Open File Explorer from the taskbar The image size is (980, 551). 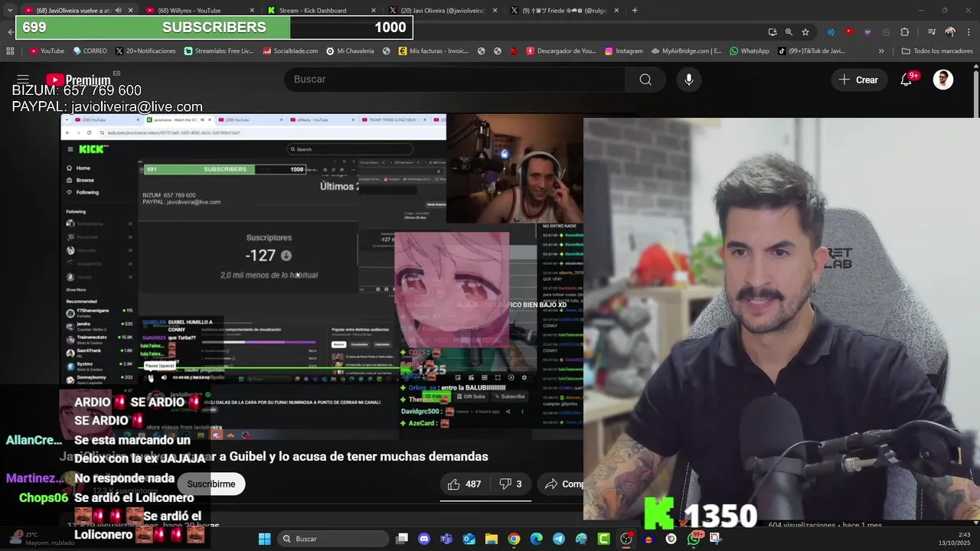(491, 539)
